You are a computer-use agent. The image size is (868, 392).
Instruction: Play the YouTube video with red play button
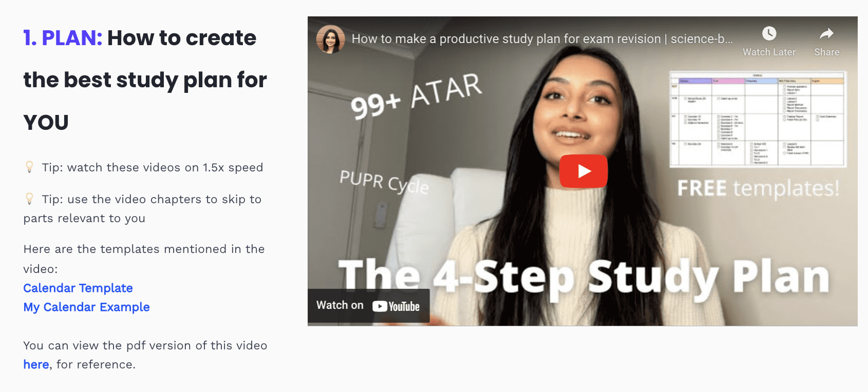[x=583, y=171]
